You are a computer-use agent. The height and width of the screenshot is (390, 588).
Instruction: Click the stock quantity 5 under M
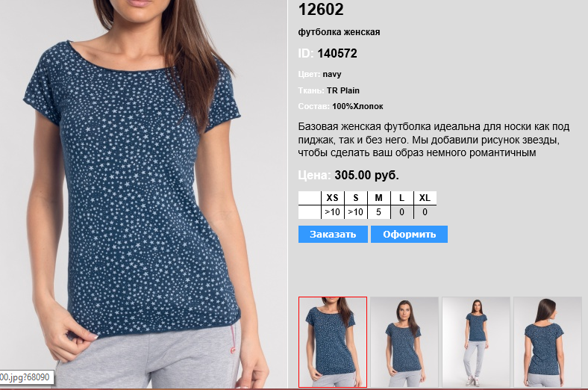pos(379,212)
